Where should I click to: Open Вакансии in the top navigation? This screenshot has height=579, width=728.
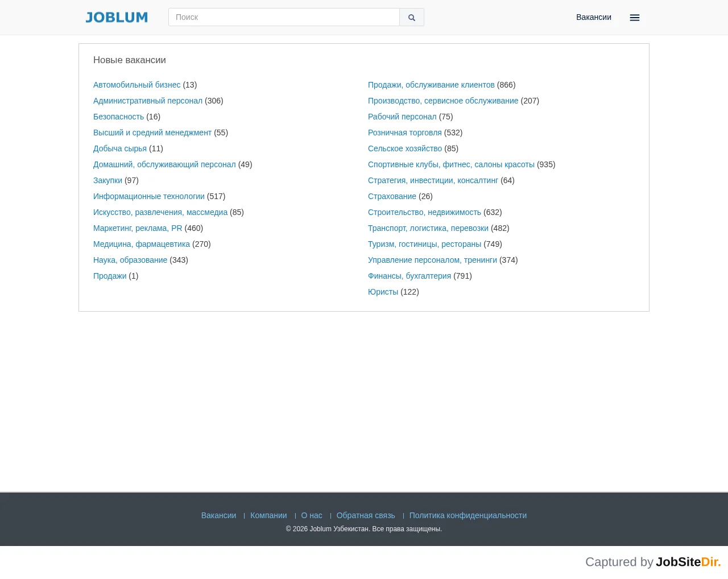tap(594, 17)
